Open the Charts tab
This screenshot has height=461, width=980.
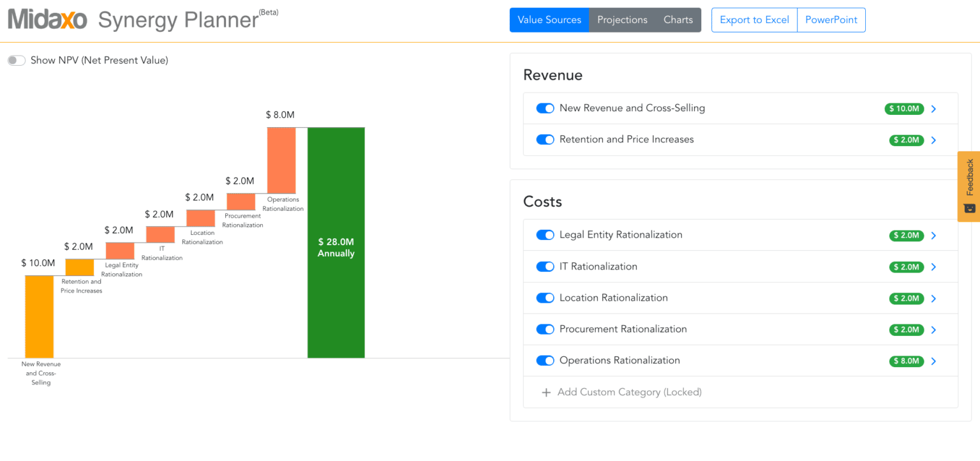(x=678, y=20)
